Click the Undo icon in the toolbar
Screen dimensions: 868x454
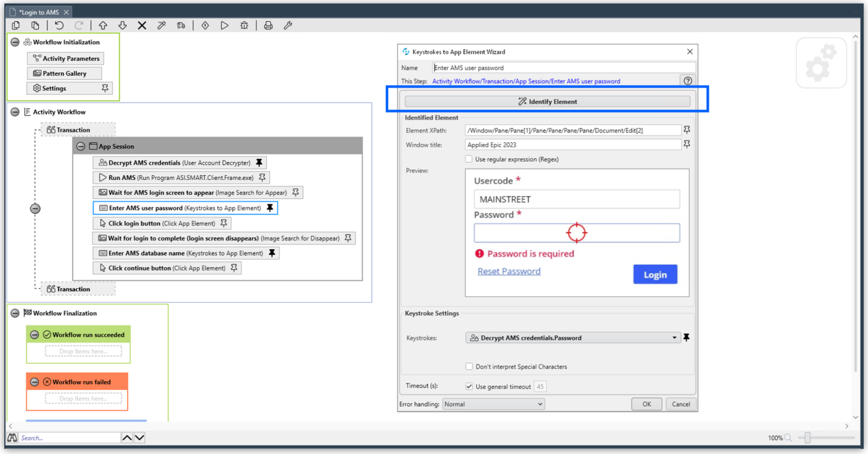click(59, 25)
